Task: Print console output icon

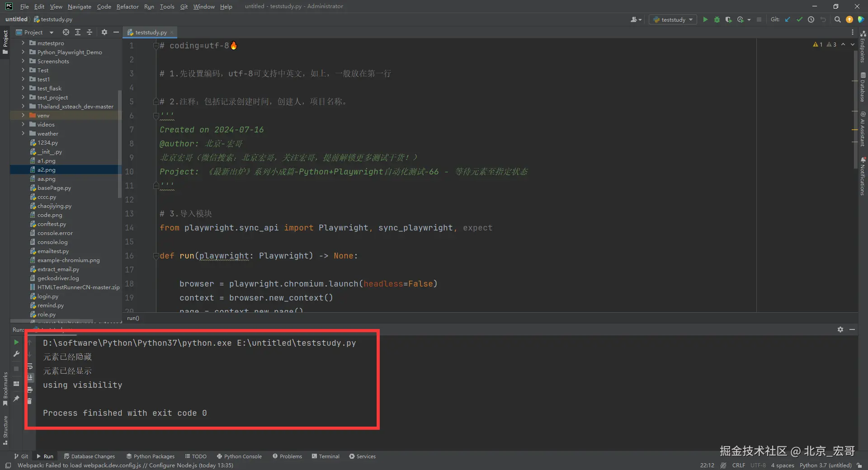Action: click(x=29, y=390)
